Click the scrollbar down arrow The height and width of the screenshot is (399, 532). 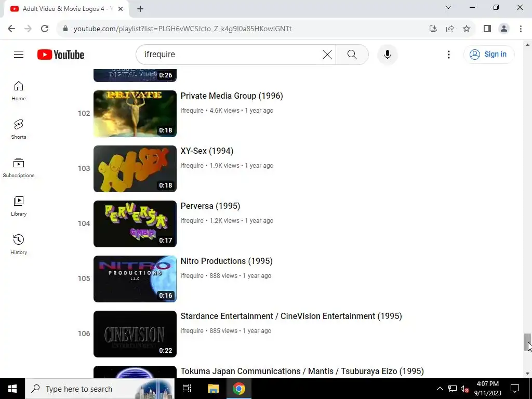527,374
